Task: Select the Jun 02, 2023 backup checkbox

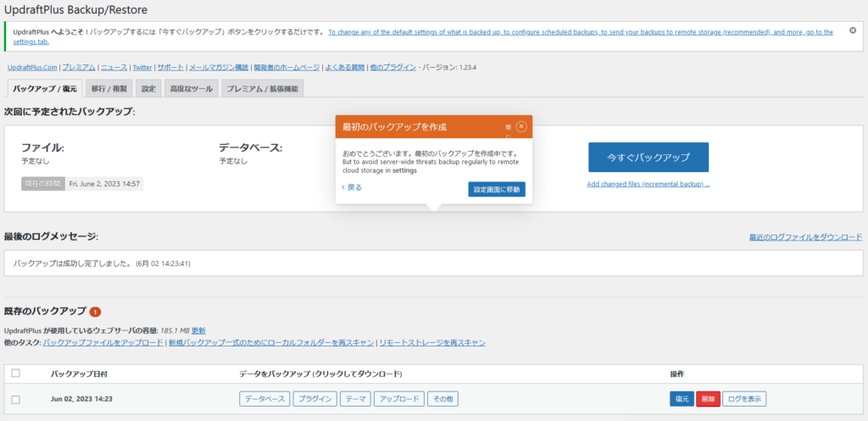Action: click(15, 399)
